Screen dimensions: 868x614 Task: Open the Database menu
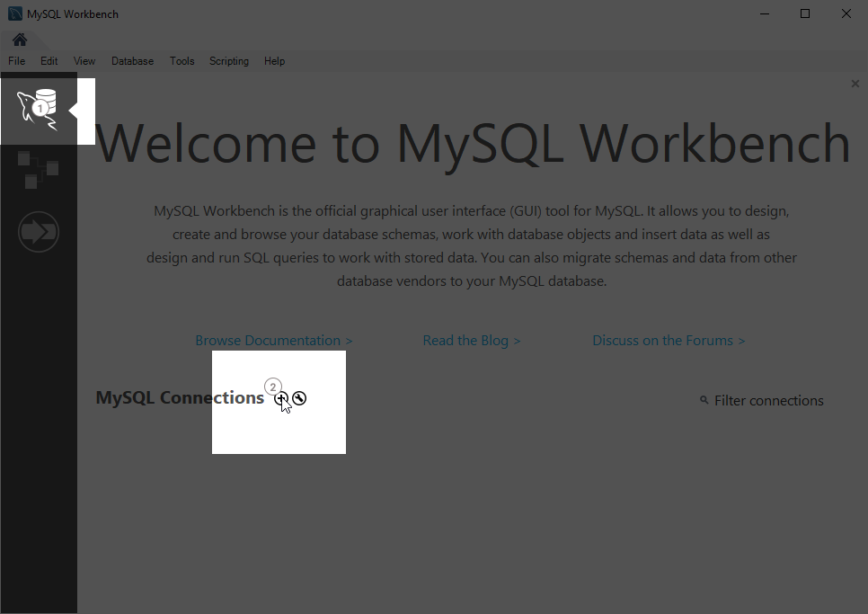coord(132,60)
